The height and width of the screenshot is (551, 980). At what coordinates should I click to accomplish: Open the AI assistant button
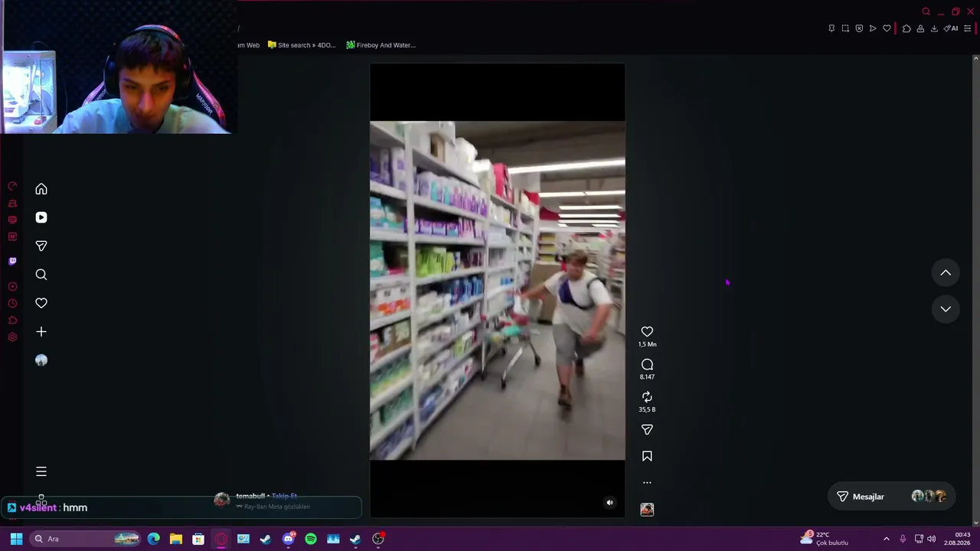(x=951, y=28)
